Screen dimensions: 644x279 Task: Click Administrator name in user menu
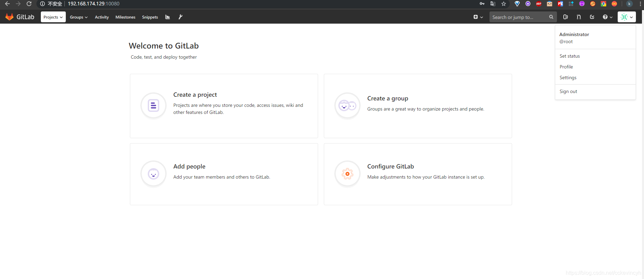click(574, 34)
